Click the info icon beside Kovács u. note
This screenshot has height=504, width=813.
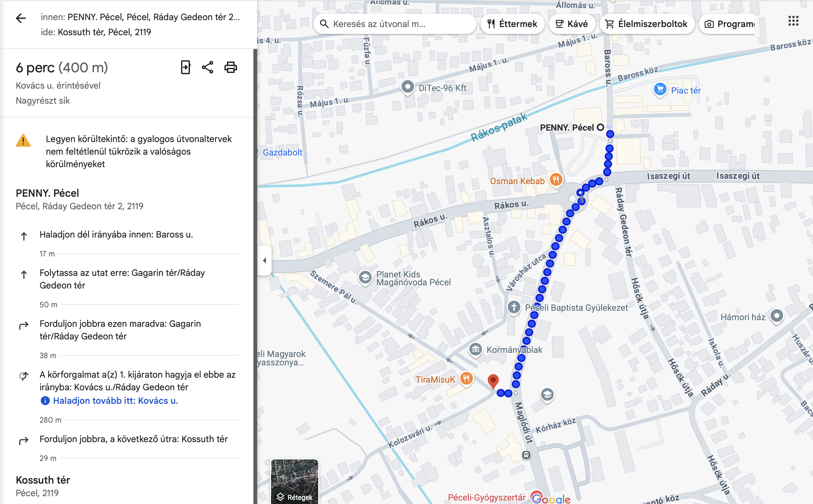point(45,400)
